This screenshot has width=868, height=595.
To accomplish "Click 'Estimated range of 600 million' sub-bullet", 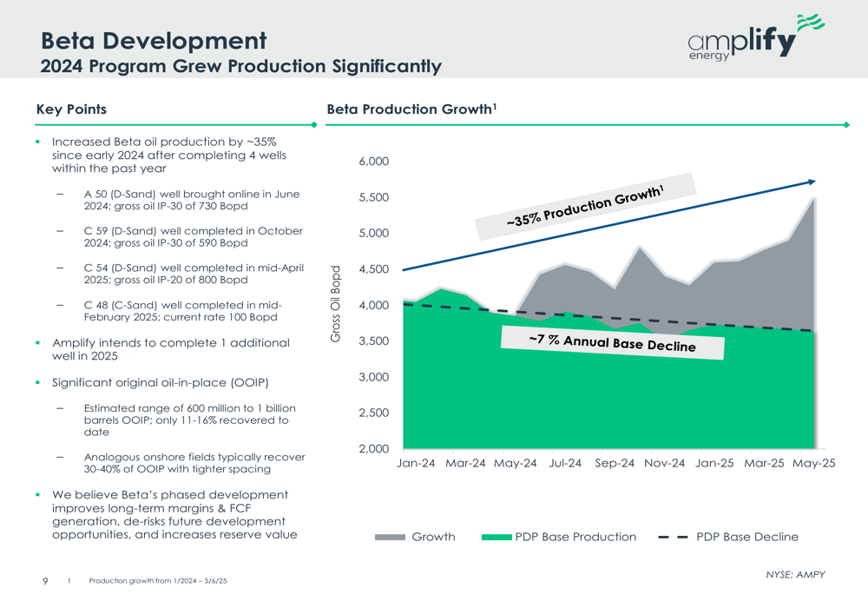I will [x=190, y=420].
